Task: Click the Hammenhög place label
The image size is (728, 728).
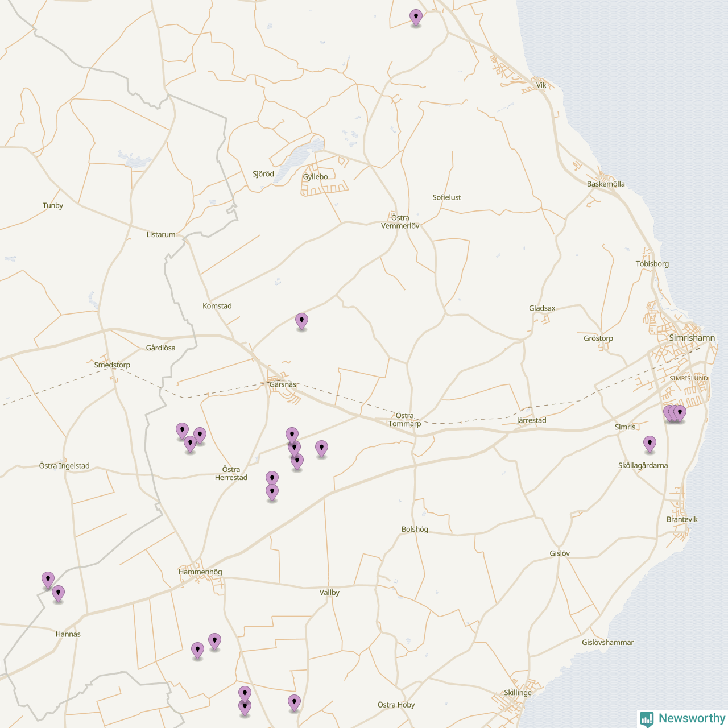Action: (x=200, y=572)
